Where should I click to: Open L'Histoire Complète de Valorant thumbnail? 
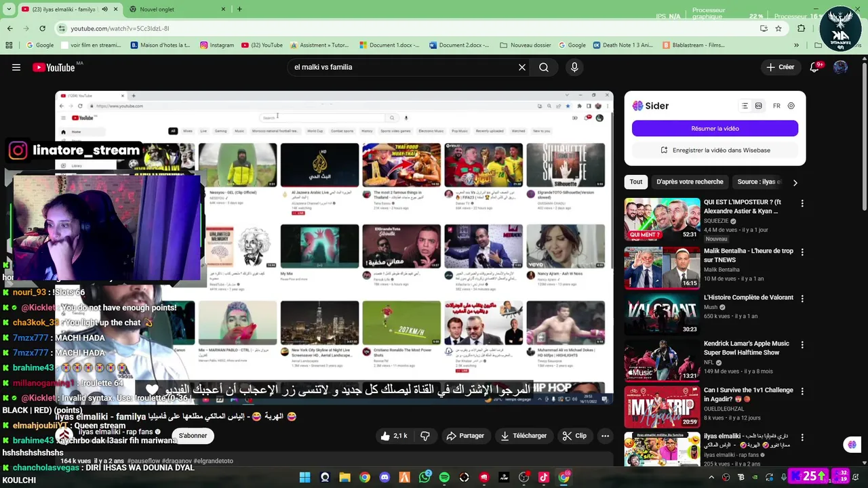662,314
